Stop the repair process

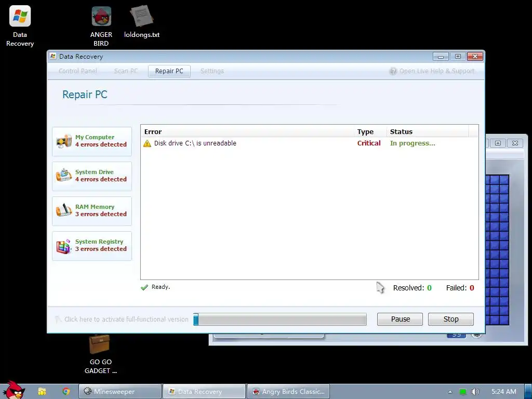[x=451, y=320]
